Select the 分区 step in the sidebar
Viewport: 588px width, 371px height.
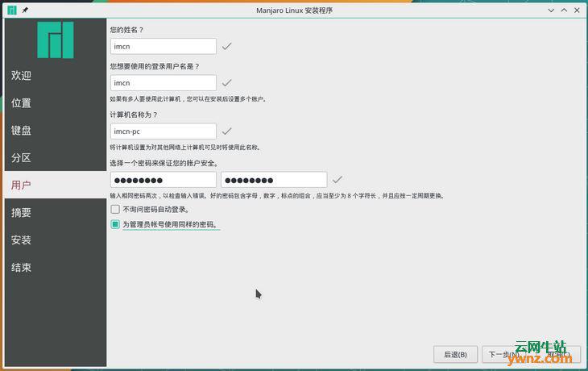56,158
